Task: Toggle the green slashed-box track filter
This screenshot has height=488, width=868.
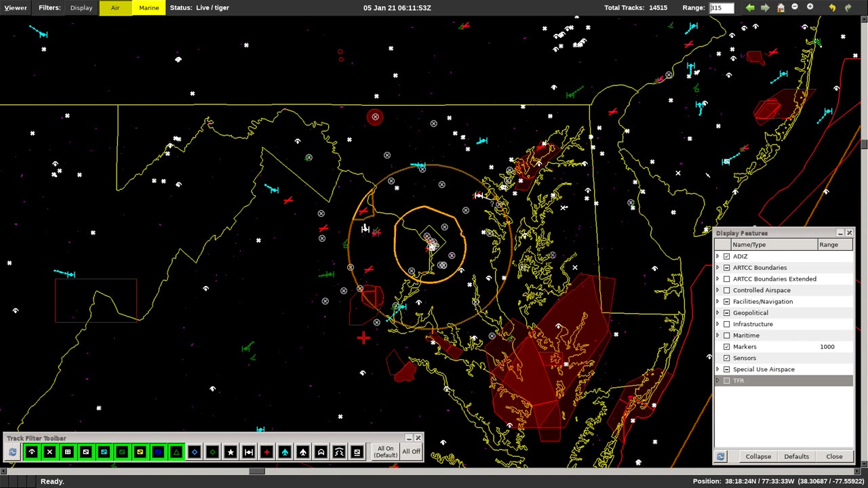Action: tap(122, 452)
